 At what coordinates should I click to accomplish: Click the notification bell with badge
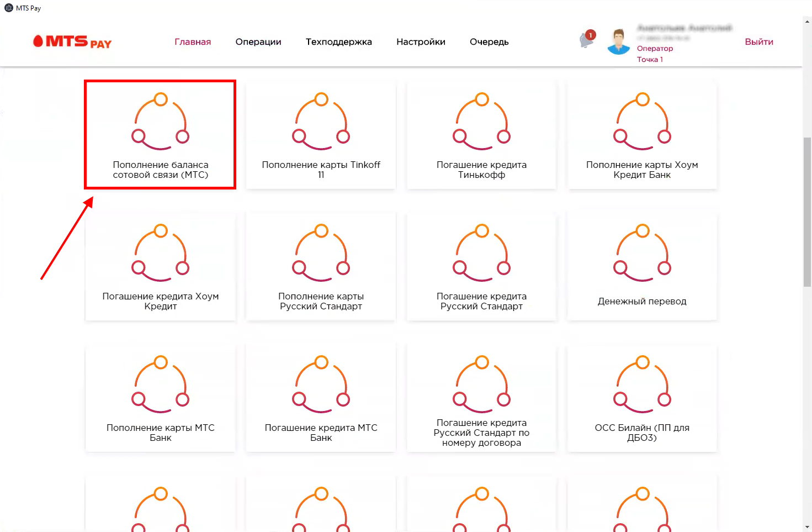click(x=587, y=39)
